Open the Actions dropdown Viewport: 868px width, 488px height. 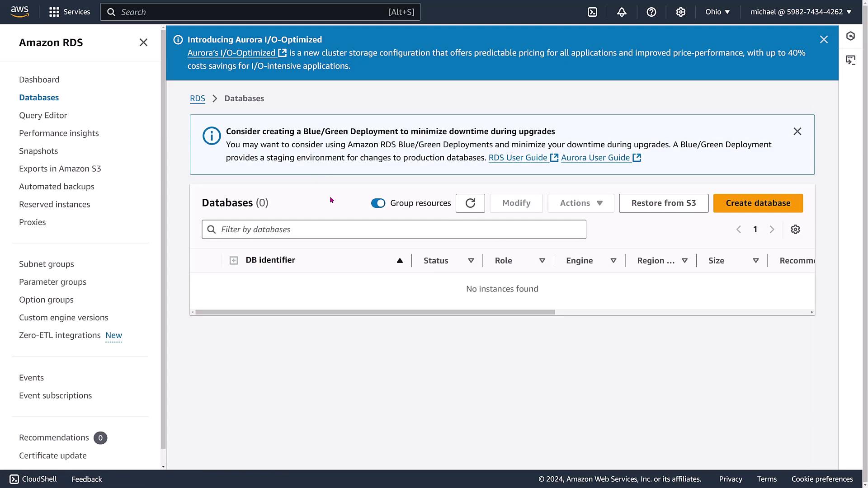(581, 203)
